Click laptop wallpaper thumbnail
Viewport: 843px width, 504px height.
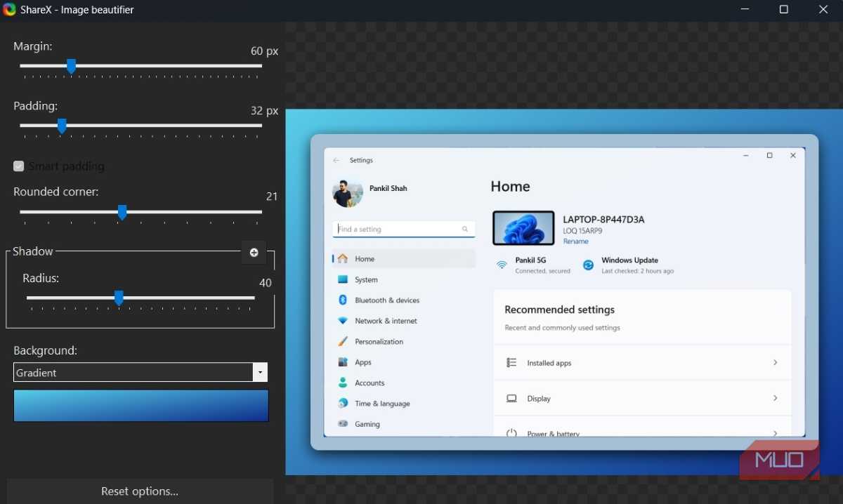point(523,228)
